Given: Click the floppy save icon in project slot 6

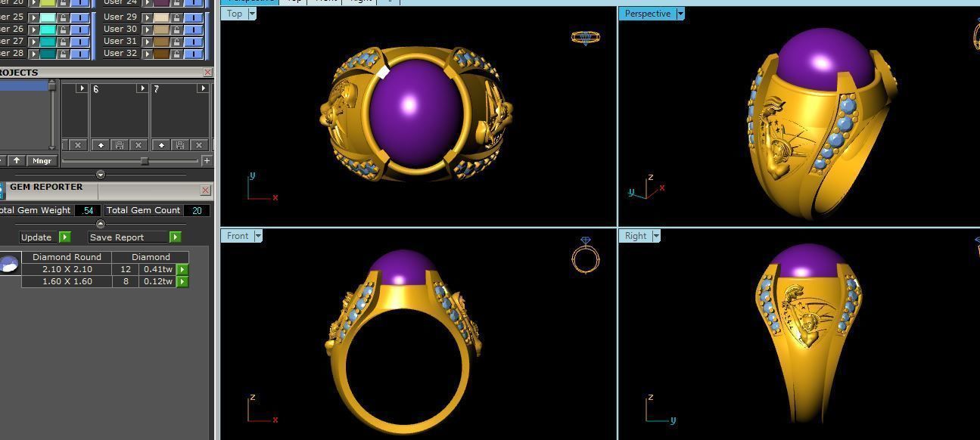Looking at the screenshot, I should pyautogui.click(x=119, y=145).
